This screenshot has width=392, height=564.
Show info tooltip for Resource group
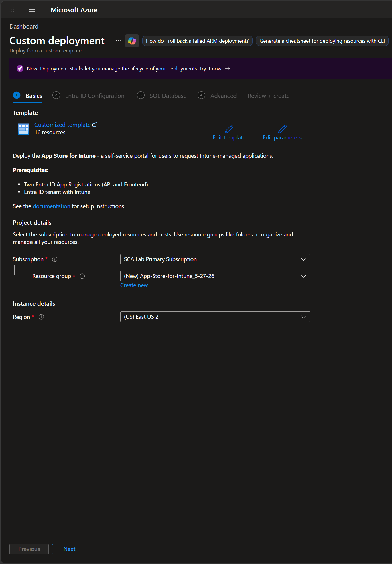[x=82, y=276]
